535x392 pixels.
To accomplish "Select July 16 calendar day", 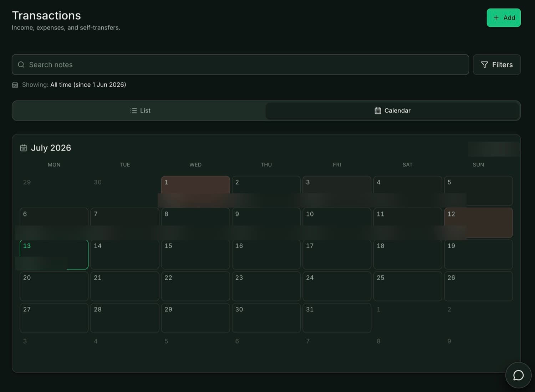I will (x=266, y=254).
